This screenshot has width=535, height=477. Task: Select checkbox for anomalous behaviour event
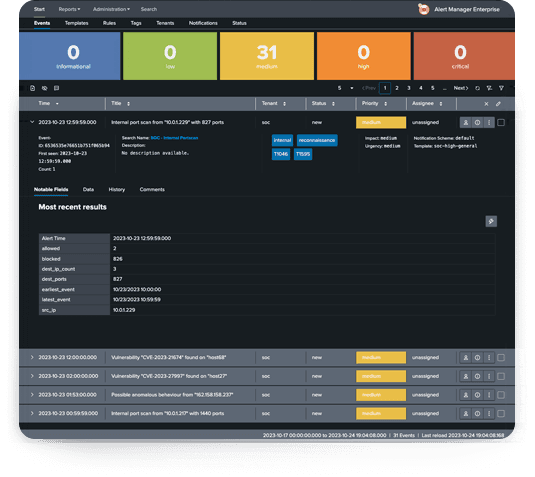(501, 395)
